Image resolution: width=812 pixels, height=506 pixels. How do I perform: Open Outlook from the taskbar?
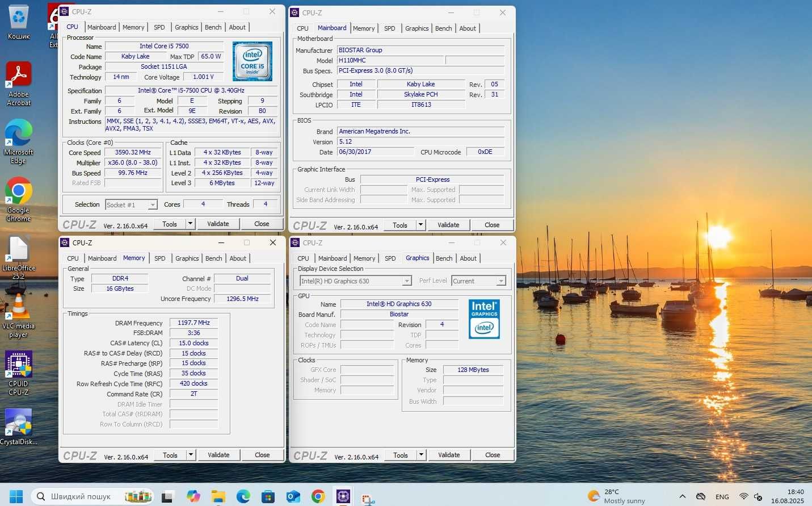293,497
